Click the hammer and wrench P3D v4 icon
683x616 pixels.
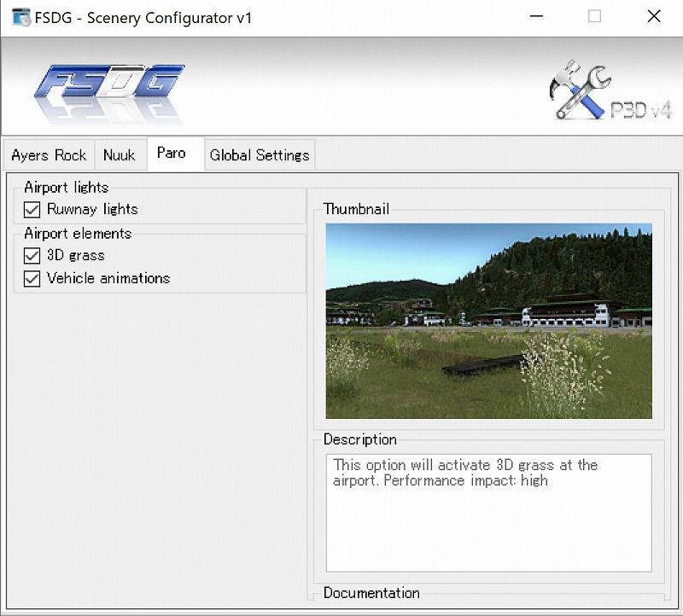[610, 90]
